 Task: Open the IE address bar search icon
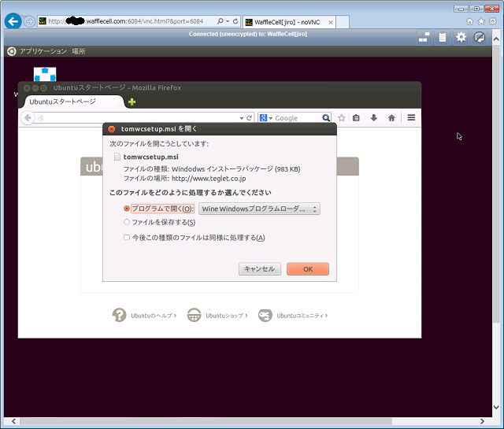coord(220,21)
